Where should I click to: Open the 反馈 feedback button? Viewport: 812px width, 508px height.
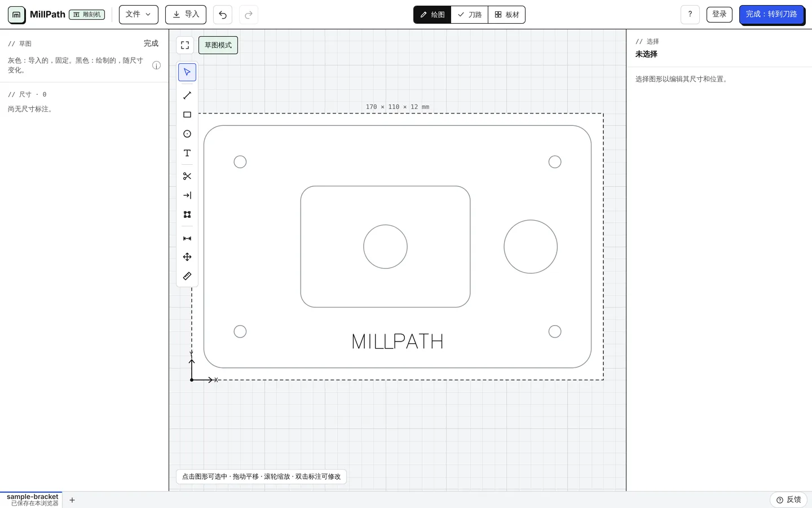tap(788, 500)
